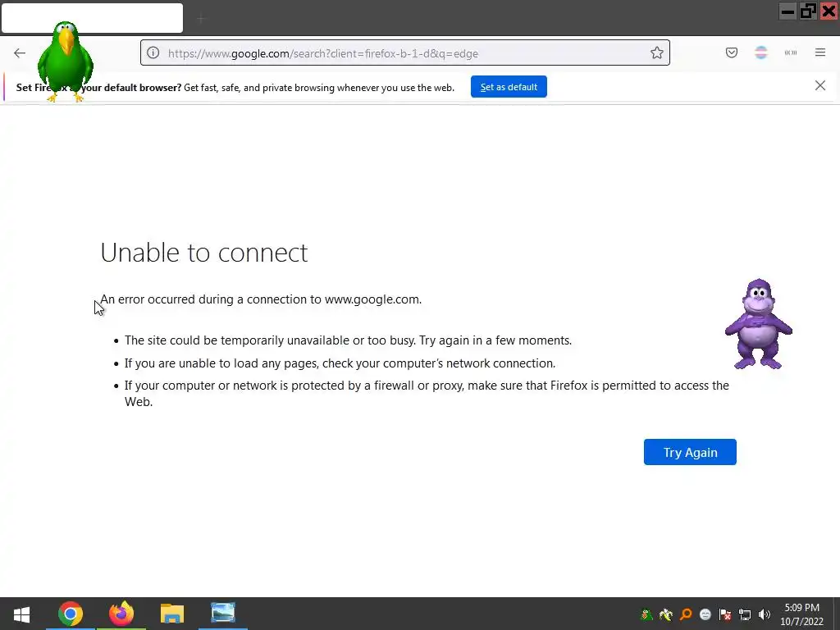Click the URL address bar field
This screenshot has height=630, width=840.
[405, 52]
